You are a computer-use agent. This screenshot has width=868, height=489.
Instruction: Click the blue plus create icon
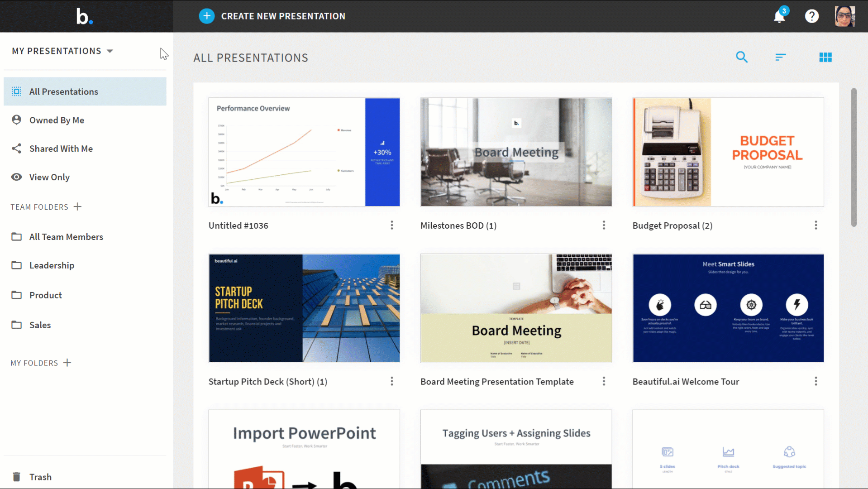[207, 16]
